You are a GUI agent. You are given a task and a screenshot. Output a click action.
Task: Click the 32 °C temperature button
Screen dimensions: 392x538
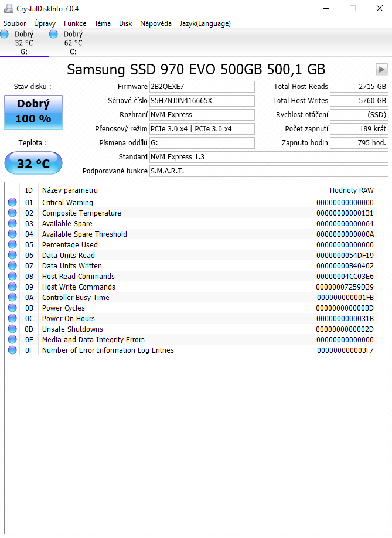pyautogui.click(x=33, y=163)
